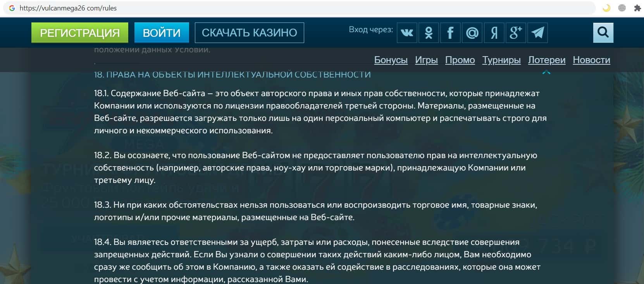This screenshot has width=644, height=284.
Task: Click the Google site icon in address bar
Action: click(12, 8)
